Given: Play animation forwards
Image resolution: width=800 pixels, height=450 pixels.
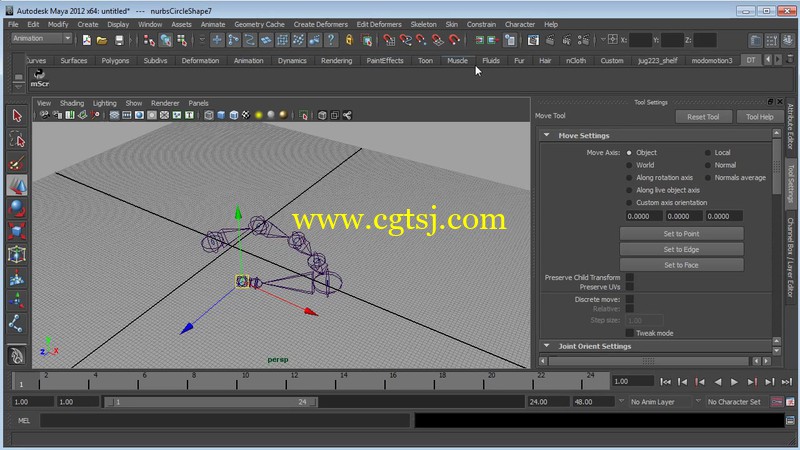Looking at the screenshot, I should coord(734,382).
